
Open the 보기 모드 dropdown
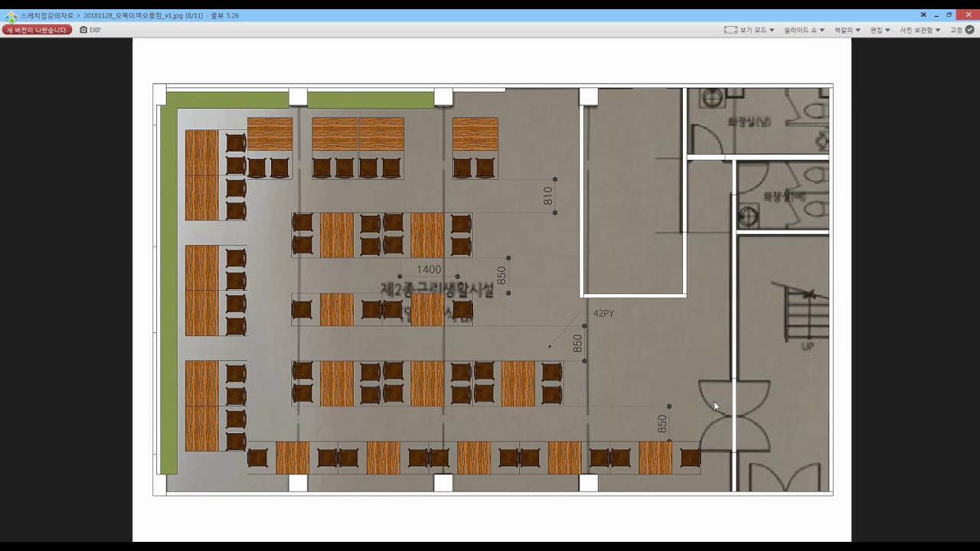(750, 30)
